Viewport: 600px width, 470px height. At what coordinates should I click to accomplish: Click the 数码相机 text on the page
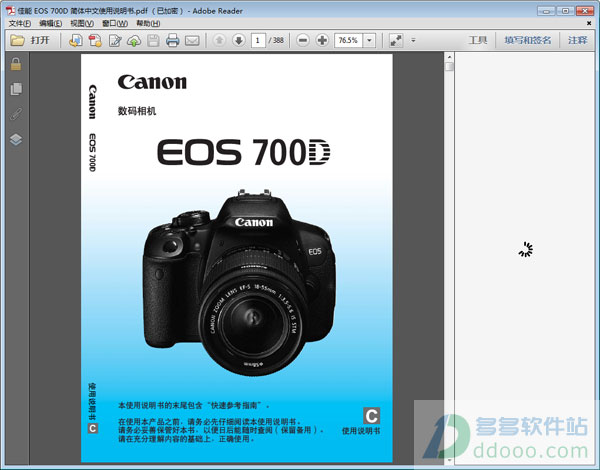pos(137,111)
